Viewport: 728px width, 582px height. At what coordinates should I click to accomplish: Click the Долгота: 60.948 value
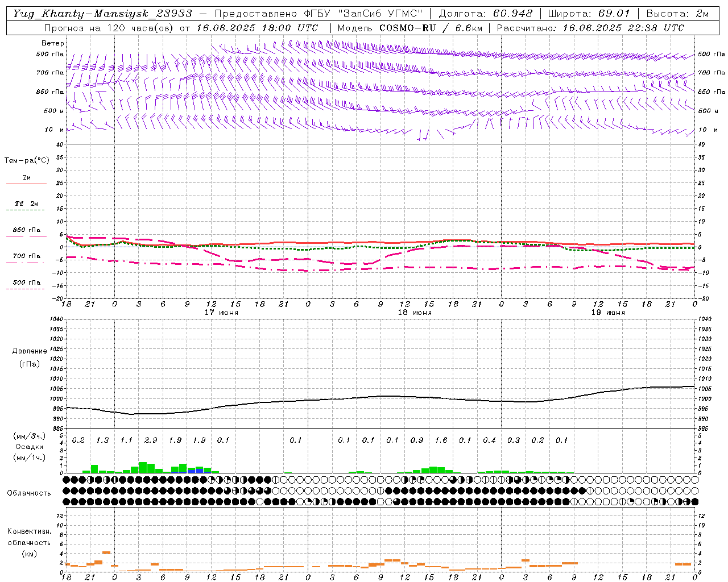[x=486, y=14]
